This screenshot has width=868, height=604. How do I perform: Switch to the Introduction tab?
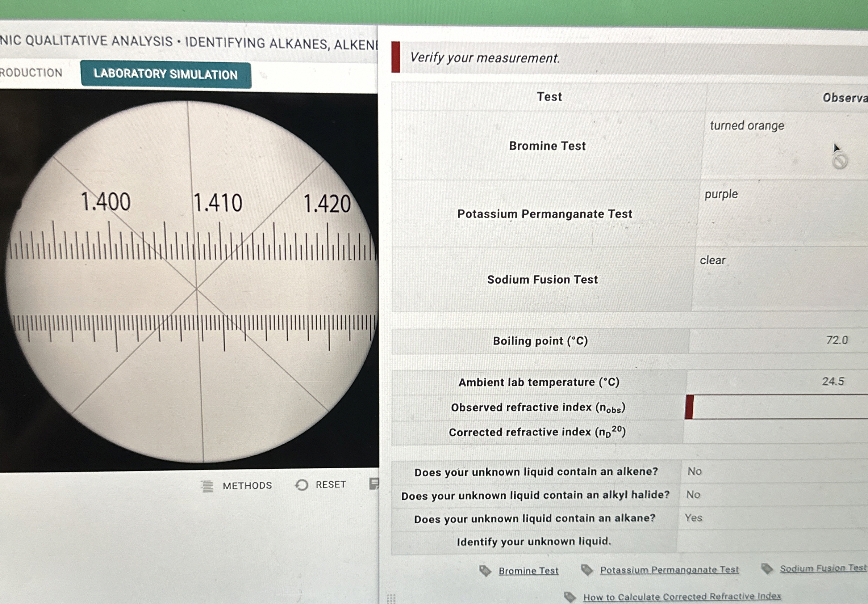(31, 72)
